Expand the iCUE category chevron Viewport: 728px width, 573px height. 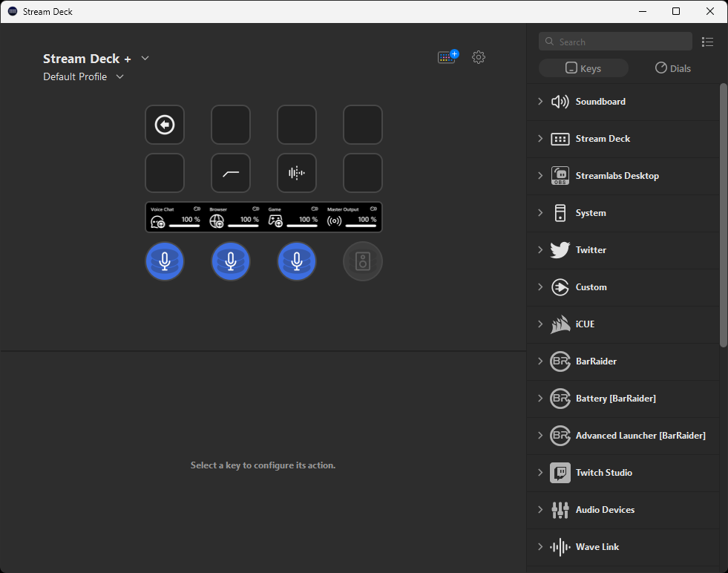pos(540,324)
